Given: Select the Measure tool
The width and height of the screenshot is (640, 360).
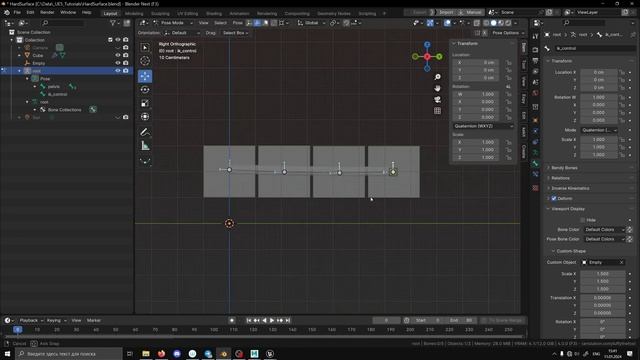Looking at the screenshot, I should pos(145,146).
